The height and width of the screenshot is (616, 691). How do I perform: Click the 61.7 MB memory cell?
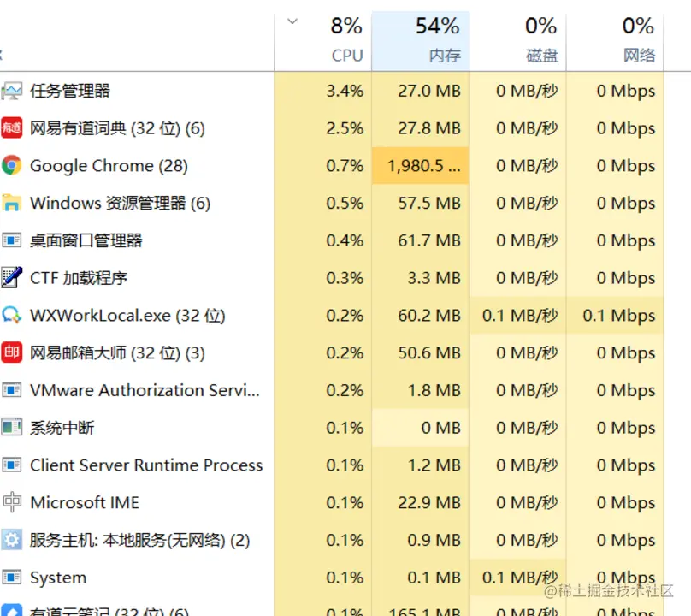[x=421, y=240]
